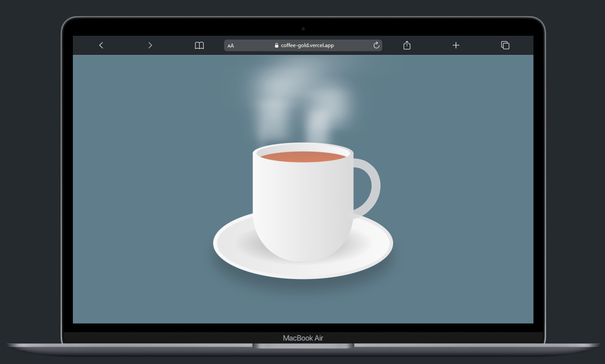This screenshot has width=605, height=364.
Task: Open the bookmarks book icon
Action: pyautogui.click(x=199, y=45)
